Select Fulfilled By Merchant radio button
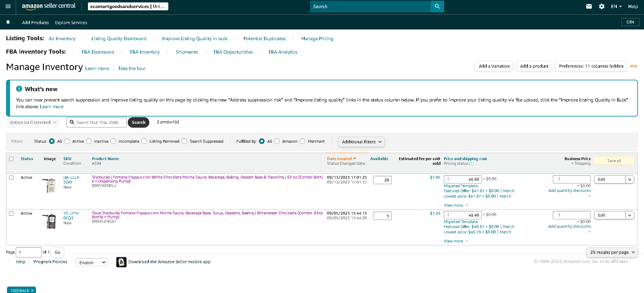 303,141
